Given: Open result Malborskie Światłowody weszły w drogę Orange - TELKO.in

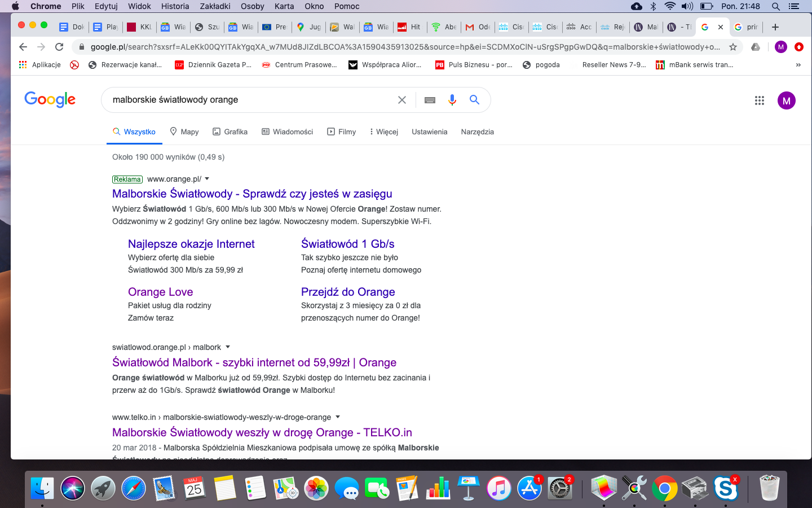Looking at the screenshot, I should [262, 432].
